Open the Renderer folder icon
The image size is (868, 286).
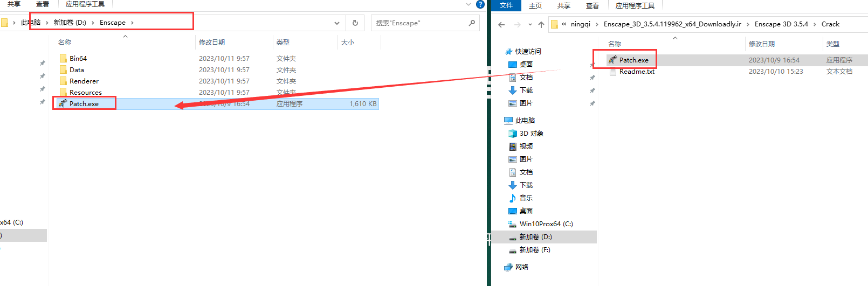click(x=63, y=81)
